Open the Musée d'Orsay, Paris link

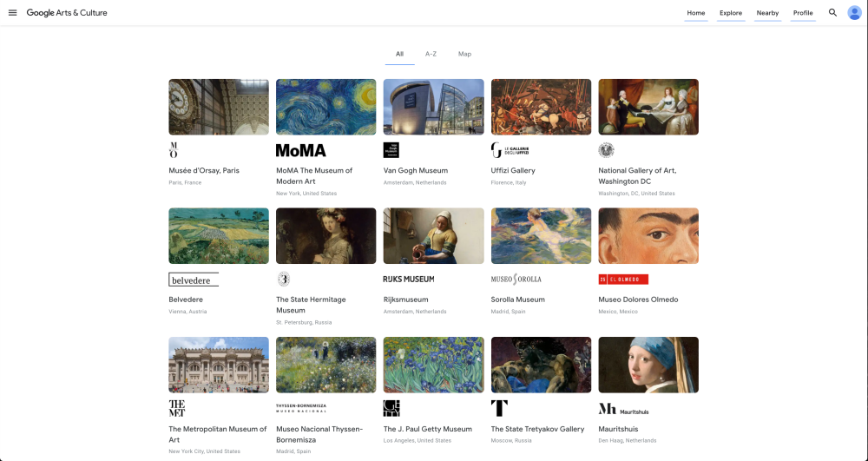pos(204,170)
